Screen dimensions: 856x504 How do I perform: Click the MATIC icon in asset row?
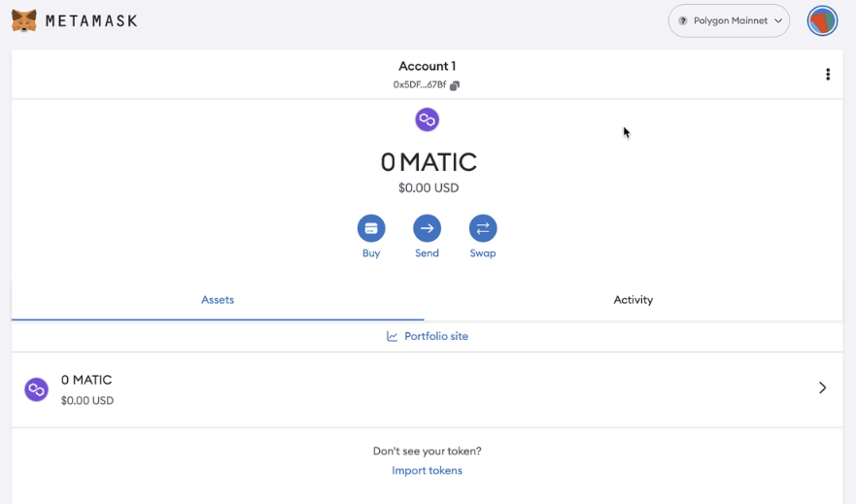pos(37,389)
